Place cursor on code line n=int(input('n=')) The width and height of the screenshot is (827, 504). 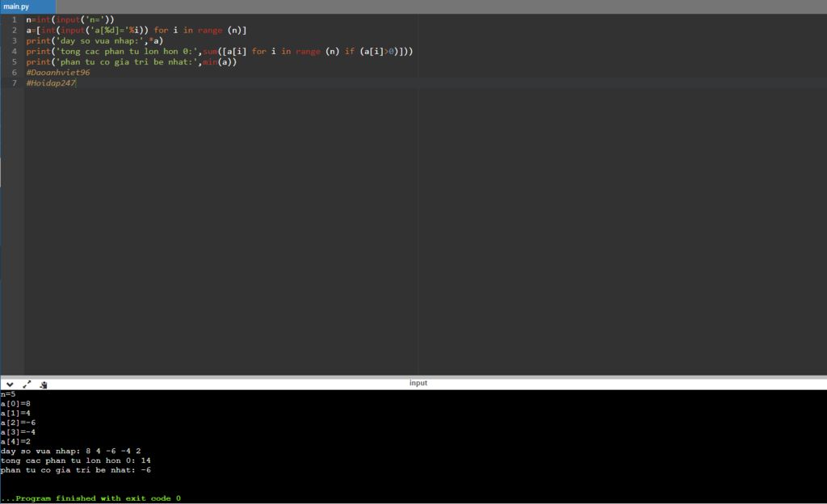click(x=70, y=19)
